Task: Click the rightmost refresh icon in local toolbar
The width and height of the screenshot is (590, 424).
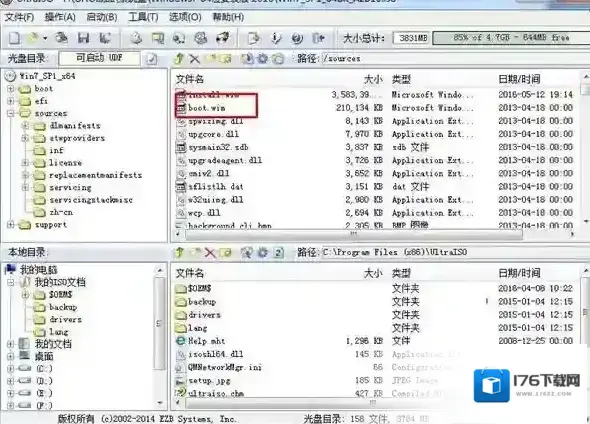Action: pos(278,252)
